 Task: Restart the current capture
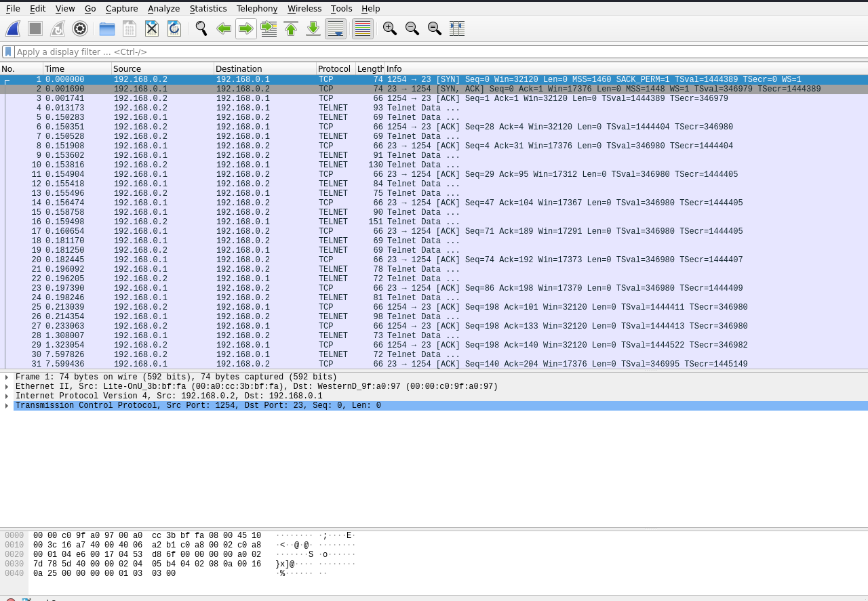[x=58, y=28]
